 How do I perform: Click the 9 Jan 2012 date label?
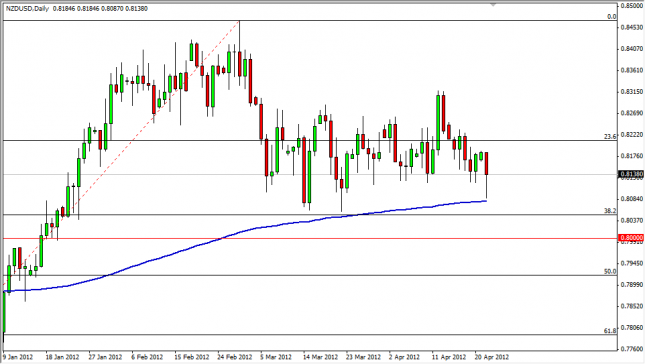[18, 357]
